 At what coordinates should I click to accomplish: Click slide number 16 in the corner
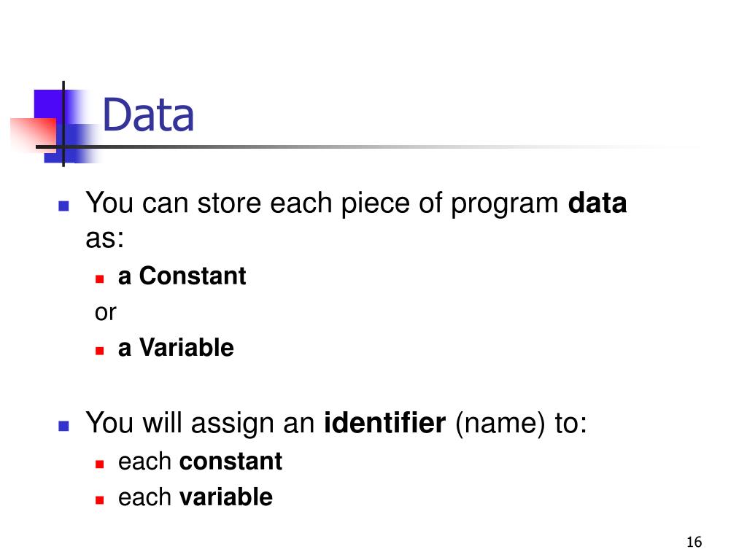(694, 542)
